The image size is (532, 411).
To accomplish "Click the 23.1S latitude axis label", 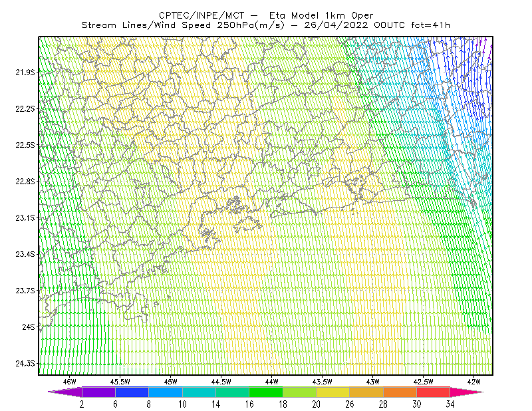I will 25,217.
